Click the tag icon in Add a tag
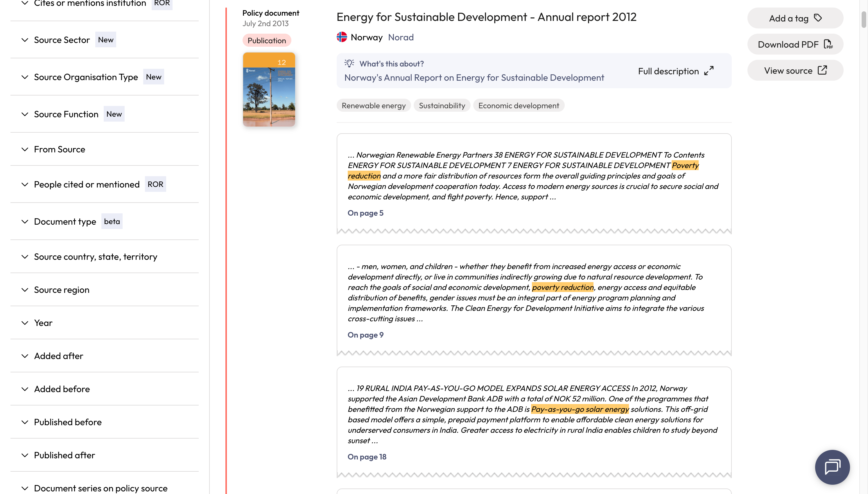Image resolution: width=868 pixels, height=494 pixels. coord(818,18)
